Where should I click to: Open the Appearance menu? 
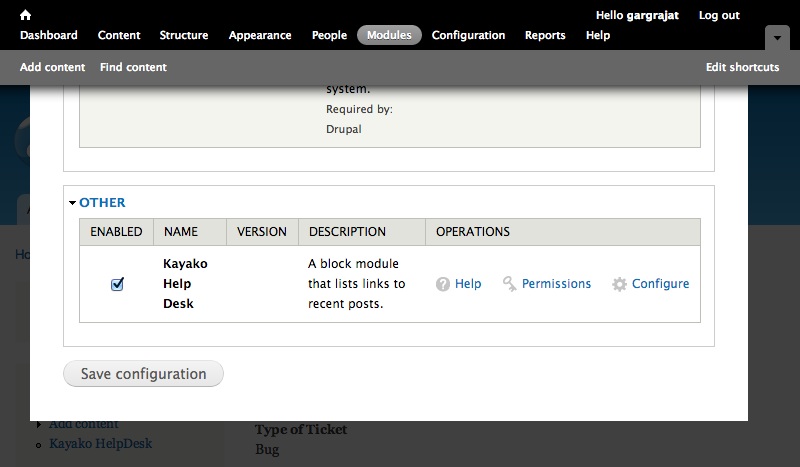(260, 35)
